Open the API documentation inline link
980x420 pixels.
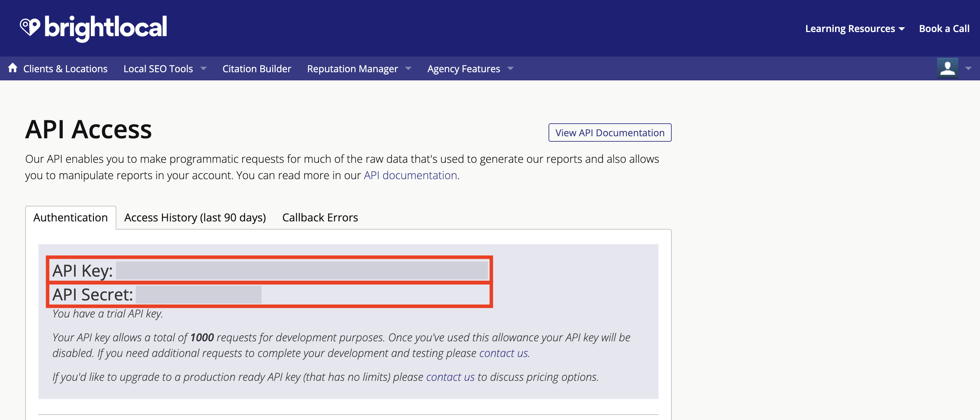[410, 175]
